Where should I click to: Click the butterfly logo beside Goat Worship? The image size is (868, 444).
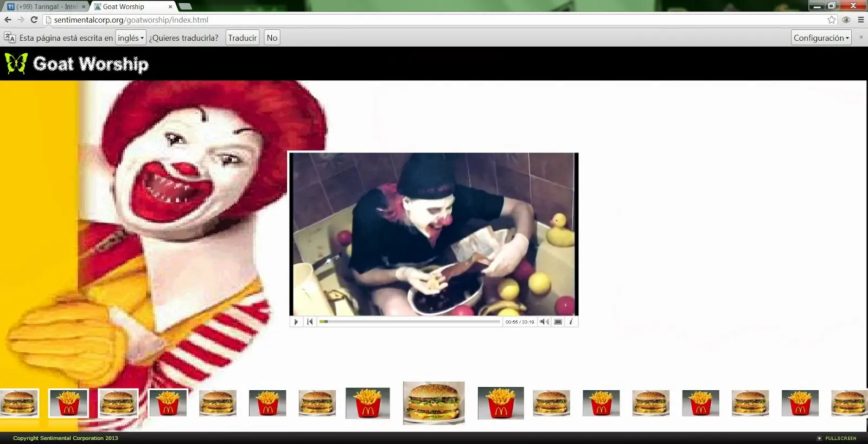coord(16,64)
